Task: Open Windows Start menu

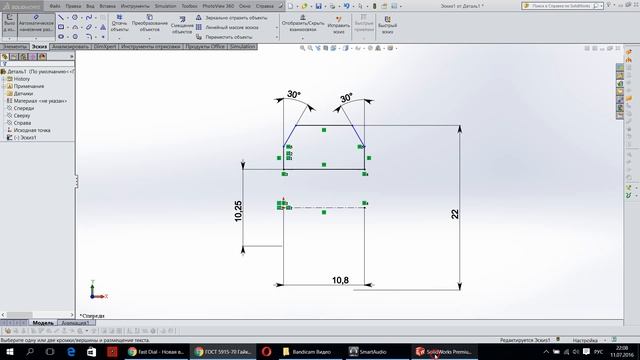Action: [x=10, y=351]
